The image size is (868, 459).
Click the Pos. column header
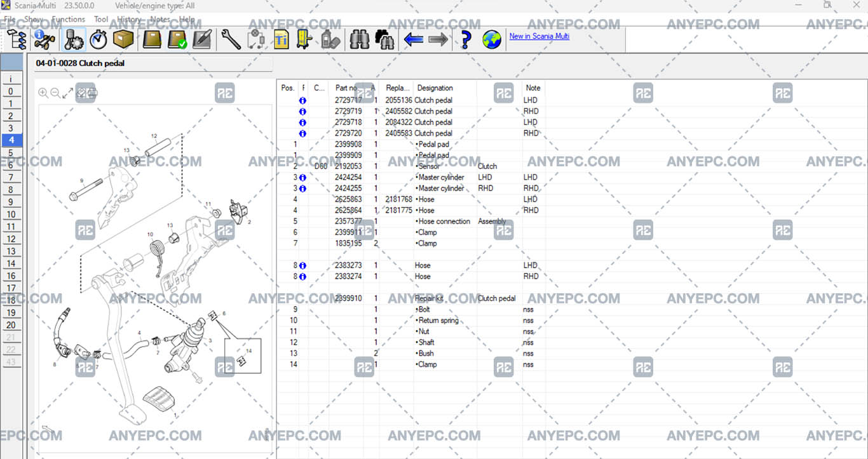(x=288, y=88)
